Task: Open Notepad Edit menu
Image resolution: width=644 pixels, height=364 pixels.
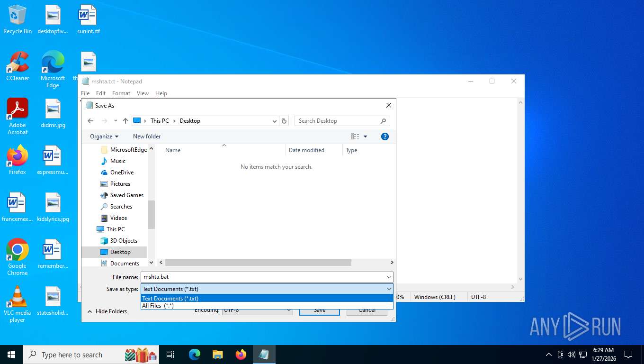Action: [101, 93]
